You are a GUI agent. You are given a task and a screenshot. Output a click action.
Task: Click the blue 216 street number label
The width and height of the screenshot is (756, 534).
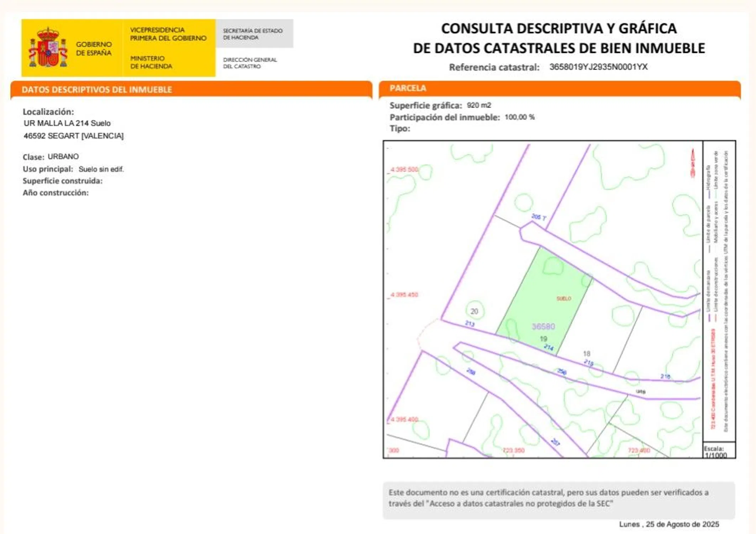tap(665, 376)
